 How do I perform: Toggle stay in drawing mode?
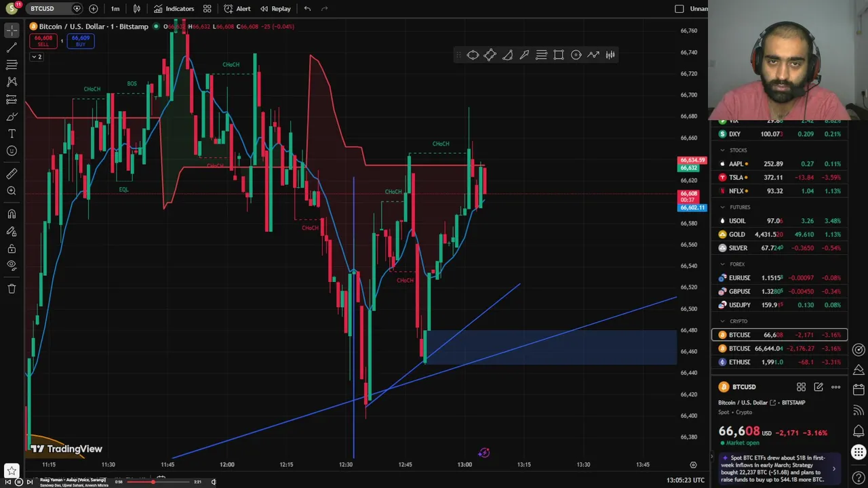pyautogui.click(x=12, y=231)
